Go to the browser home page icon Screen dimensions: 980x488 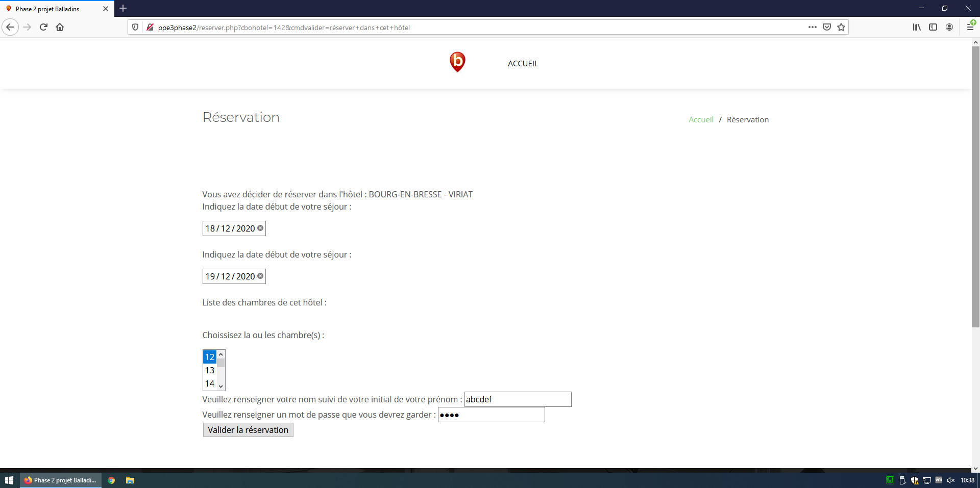[x=60, y=27]
